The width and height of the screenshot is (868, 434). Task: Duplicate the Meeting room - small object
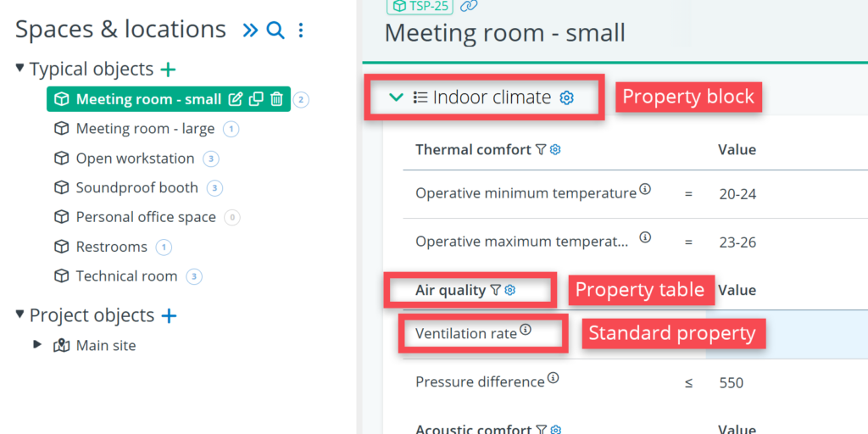256,99
